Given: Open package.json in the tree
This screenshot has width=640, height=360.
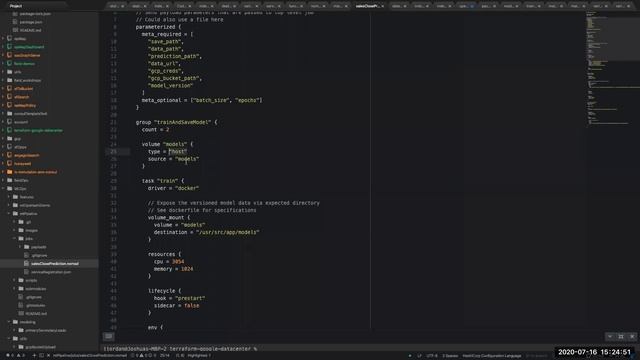Looking at the screenshot, I should pos(31,22).
